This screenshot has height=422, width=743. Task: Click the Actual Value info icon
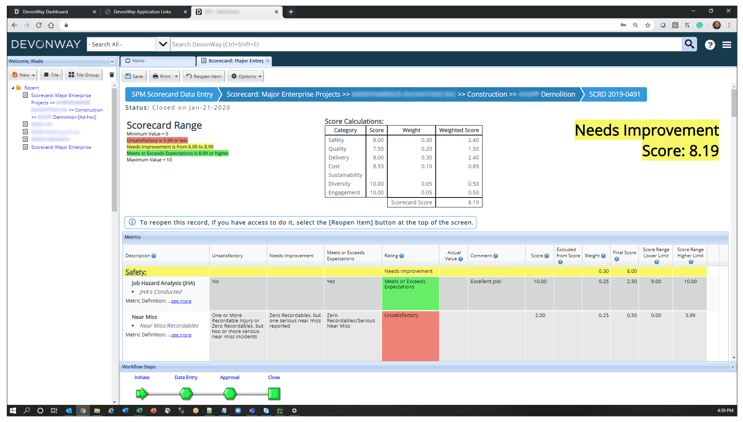(x=461, y=259)
